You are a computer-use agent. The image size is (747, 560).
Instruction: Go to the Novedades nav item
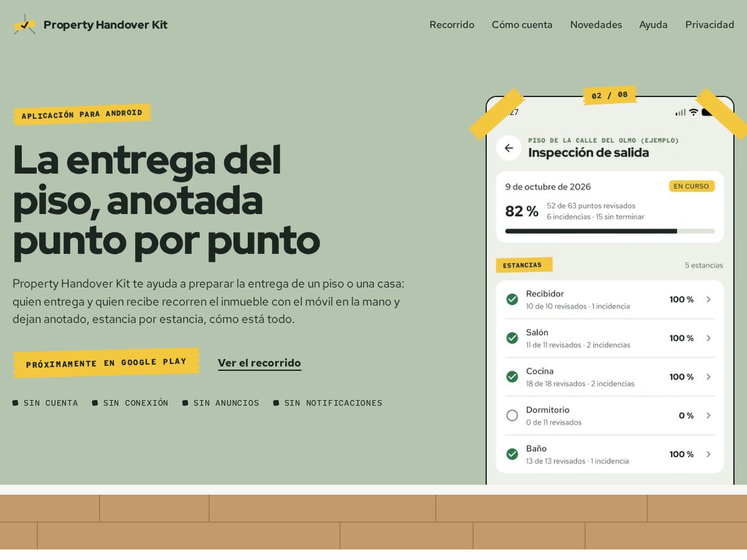coord(596,24)
